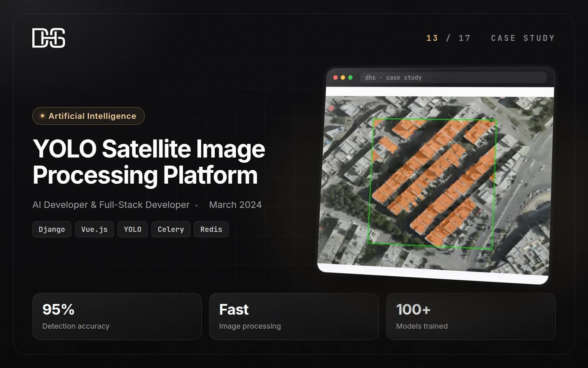Viewport: 588px width, 368px height.
Task: Click the YOLO Satellite Image Processing Platform title
Action: coord(149,162)
